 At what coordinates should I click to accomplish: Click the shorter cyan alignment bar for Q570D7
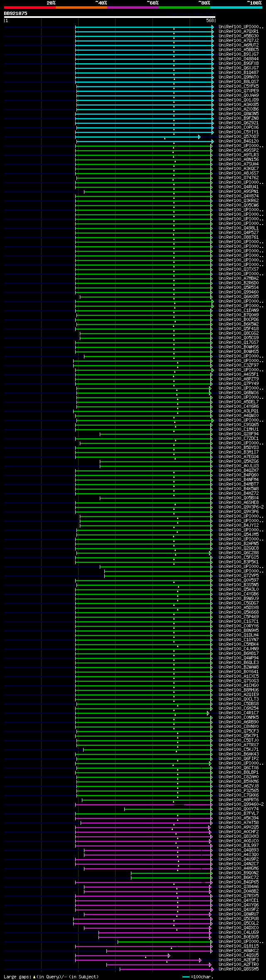138,136
